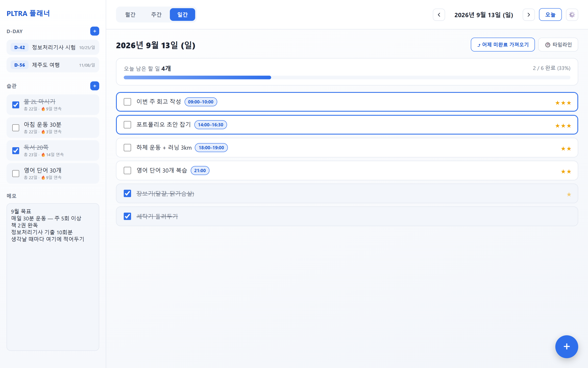Check task 이번 주 회고 작성
588x368 pixels.
(x=127, y=102)
